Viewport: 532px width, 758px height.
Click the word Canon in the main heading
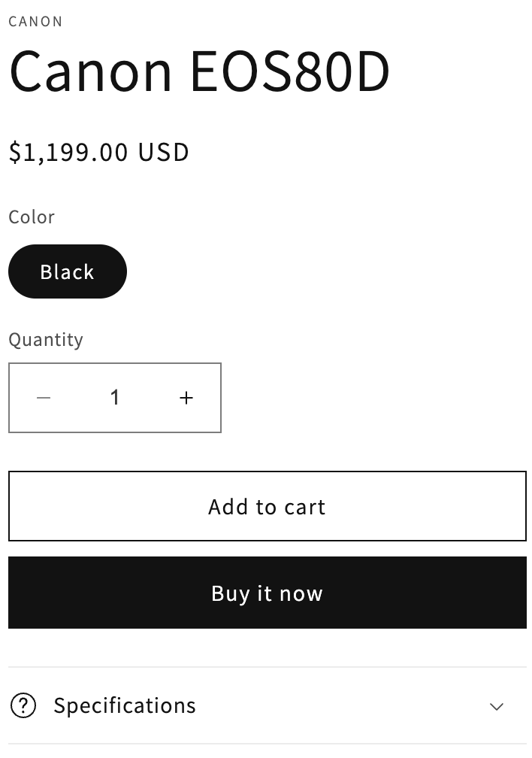click(90, 71)
